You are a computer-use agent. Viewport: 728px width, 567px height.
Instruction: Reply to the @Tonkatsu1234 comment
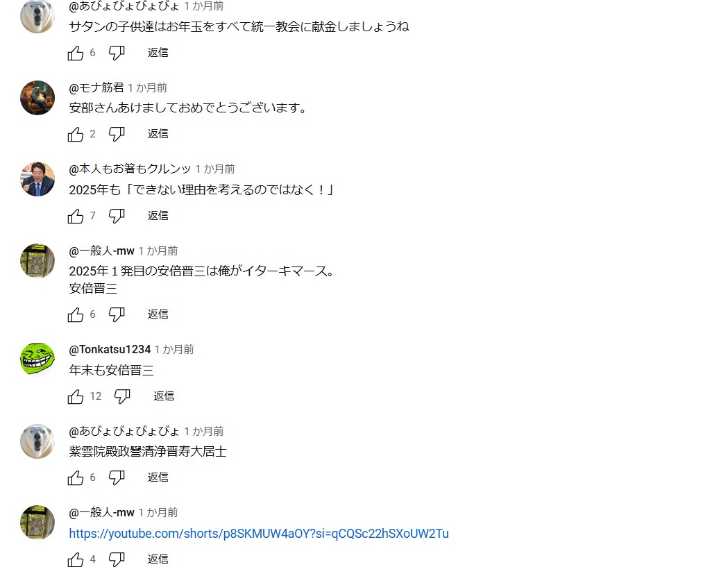click(164, 396)
